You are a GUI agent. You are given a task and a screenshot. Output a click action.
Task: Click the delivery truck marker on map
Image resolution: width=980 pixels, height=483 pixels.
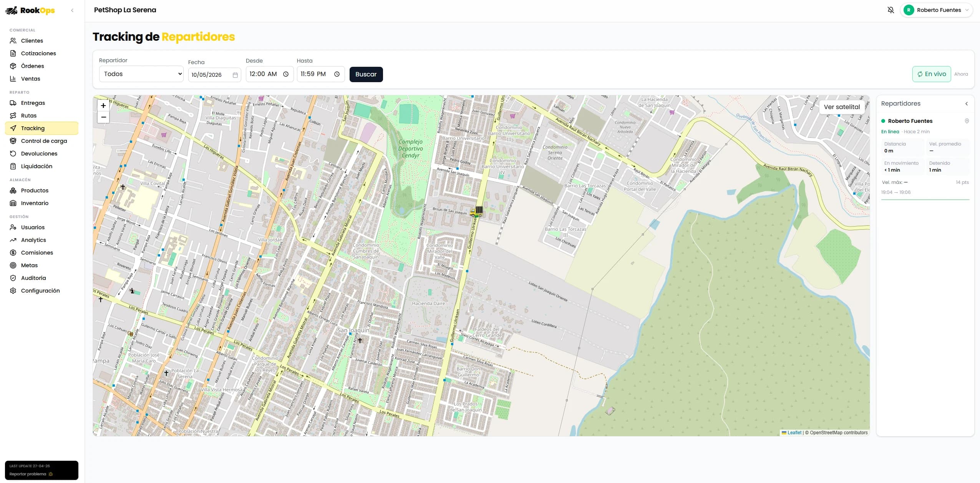point(476,212)
